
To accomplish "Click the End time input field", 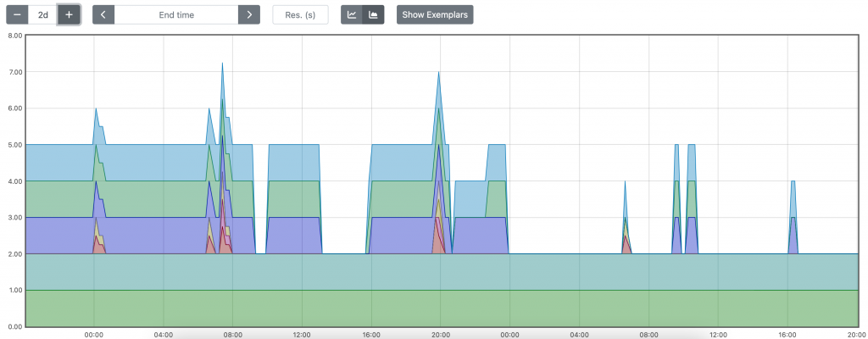I will pos(175,14).
